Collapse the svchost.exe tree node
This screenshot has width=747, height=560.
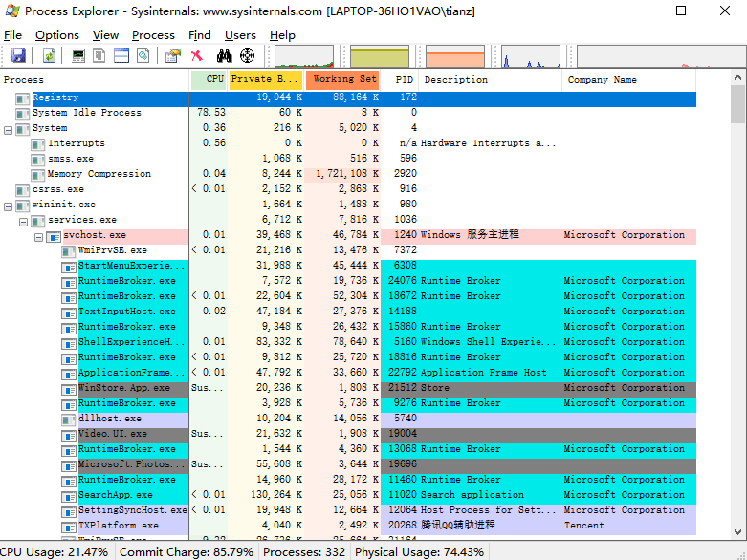point(38,236)
